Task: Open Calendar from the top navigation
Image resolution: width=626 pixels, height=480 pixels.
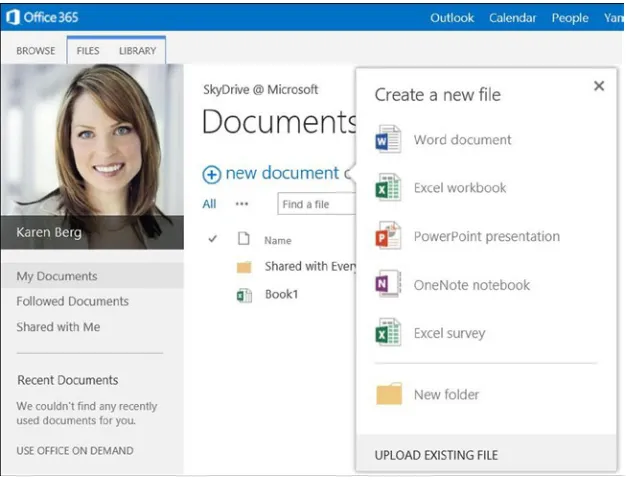Action: pos(513,18)
